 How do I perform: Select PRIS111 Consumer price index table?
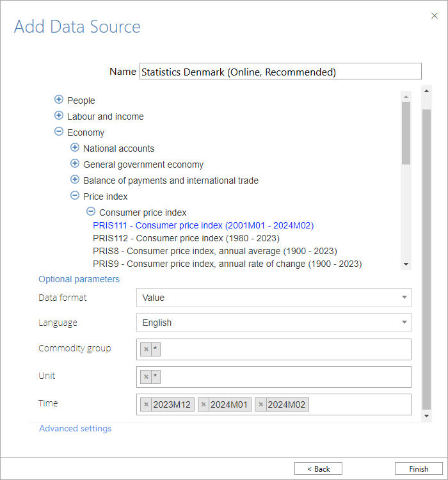tap(204, 225)
